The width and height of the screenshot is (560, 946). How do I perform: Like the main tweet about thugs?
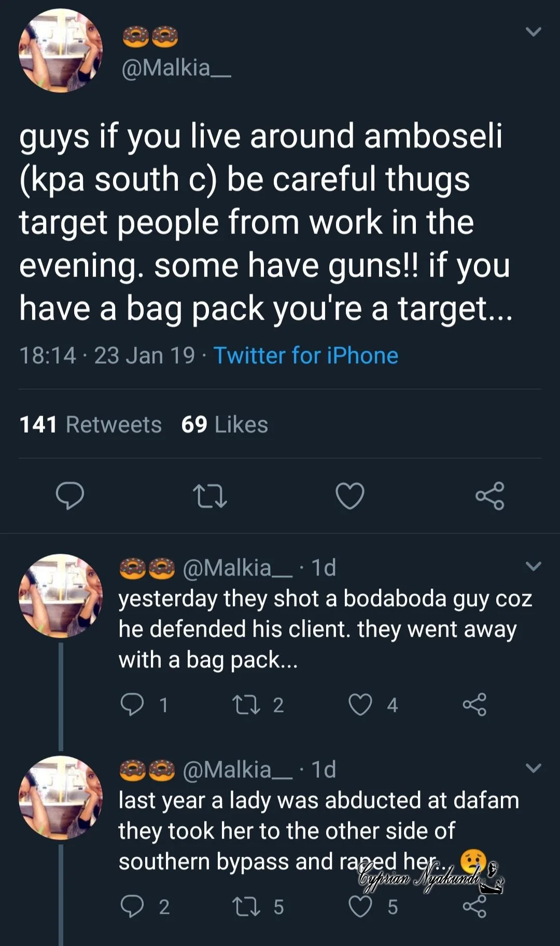350,496
